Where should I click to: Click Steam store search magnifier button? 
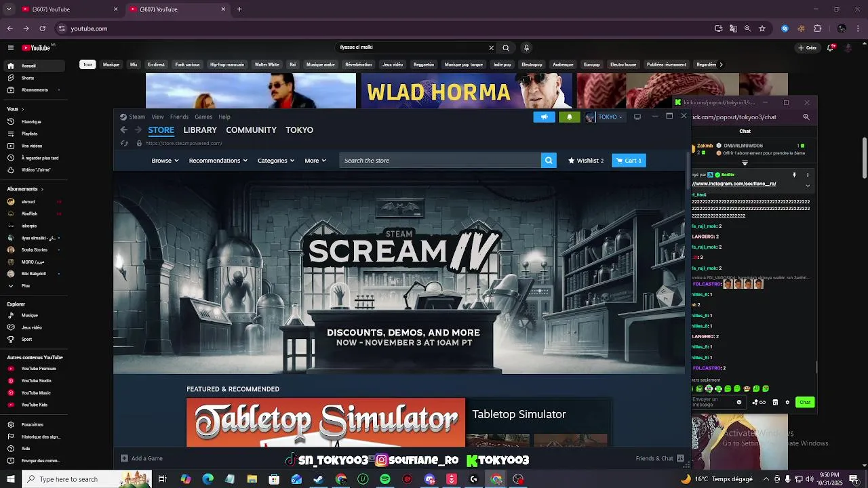click(549, 161)
